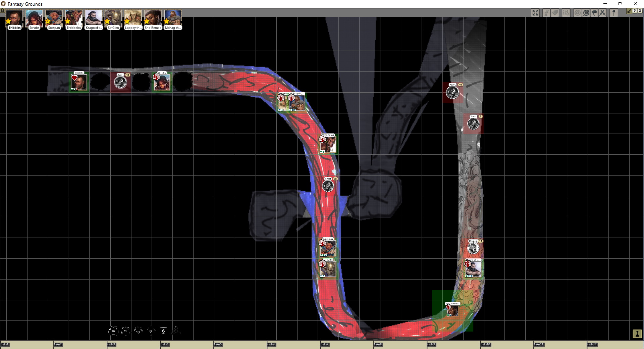Select the C-A-9 hotkey slot
The height and width of the screenshot is (349, 644).
click(x=453, y=345)
